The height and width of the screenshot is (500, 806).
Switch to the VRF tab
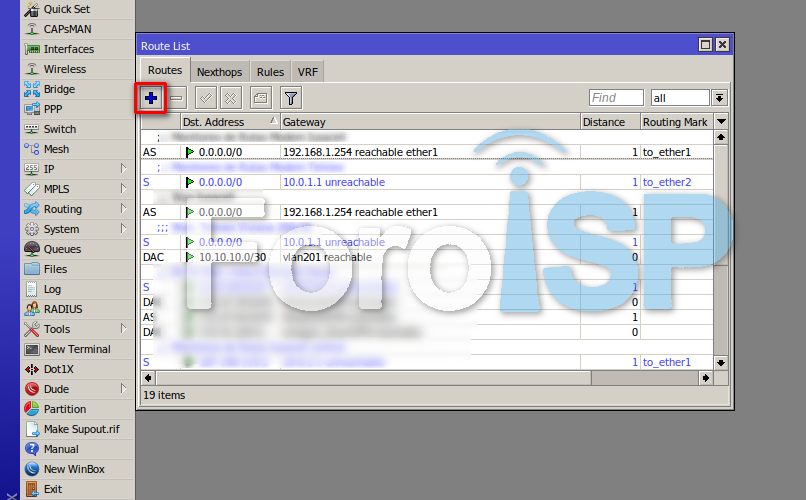[308, 72]
